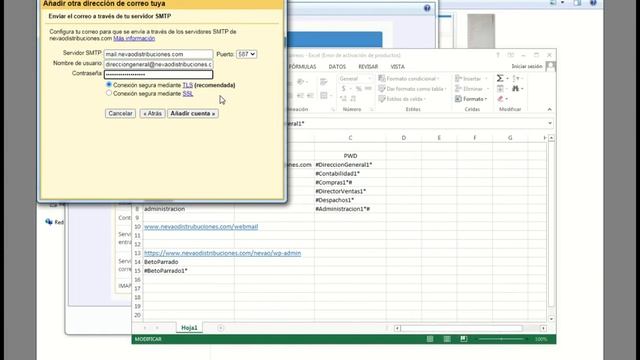Screen dimensions: 640x360
Task: Open the FÓRMULAS ribbon tab
Action: click(x=302, y=67)
